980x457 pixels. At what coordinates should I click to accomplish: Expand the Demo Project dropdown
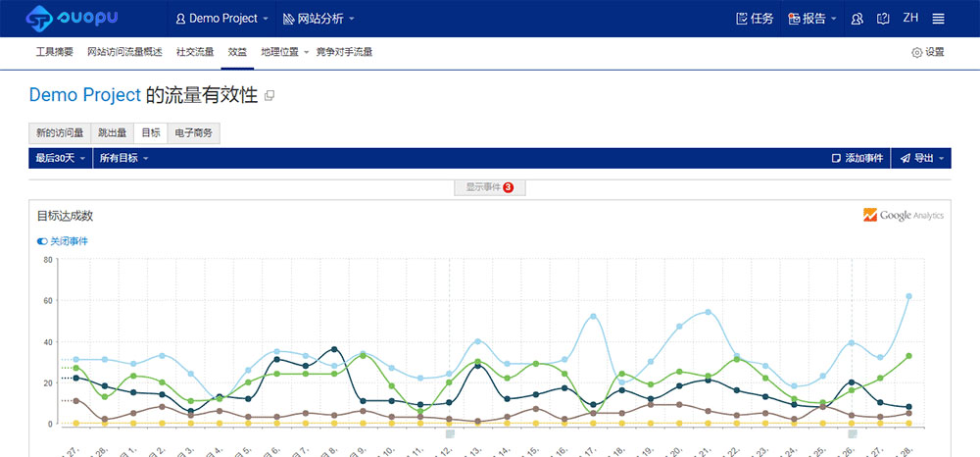click(x=220, y=19)
